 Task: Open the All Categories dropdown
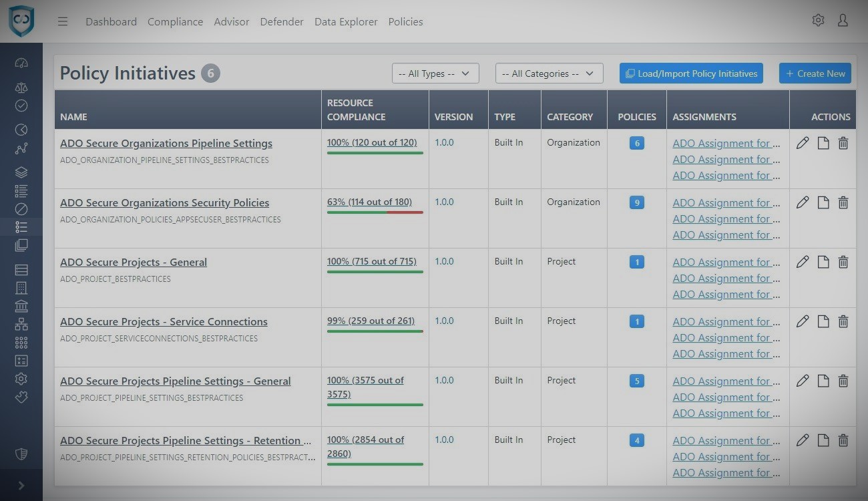[x=549, y=73]
